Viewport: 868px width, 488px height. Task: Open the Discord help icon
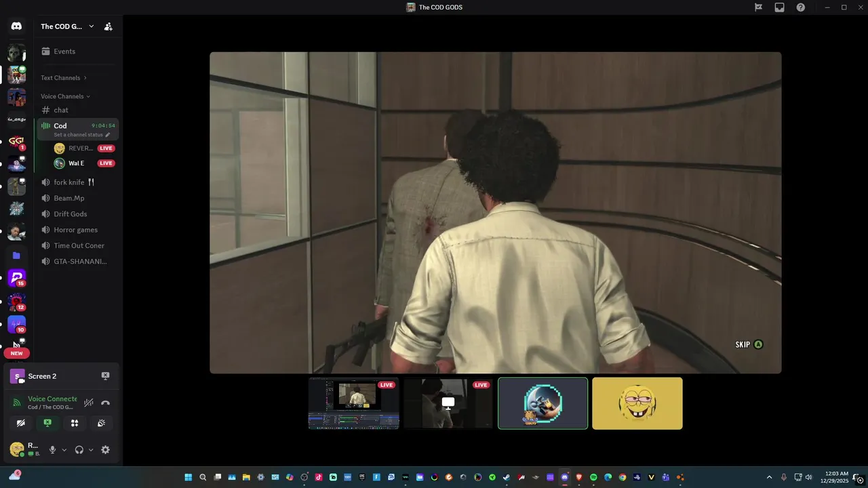(x=801, y=7)
